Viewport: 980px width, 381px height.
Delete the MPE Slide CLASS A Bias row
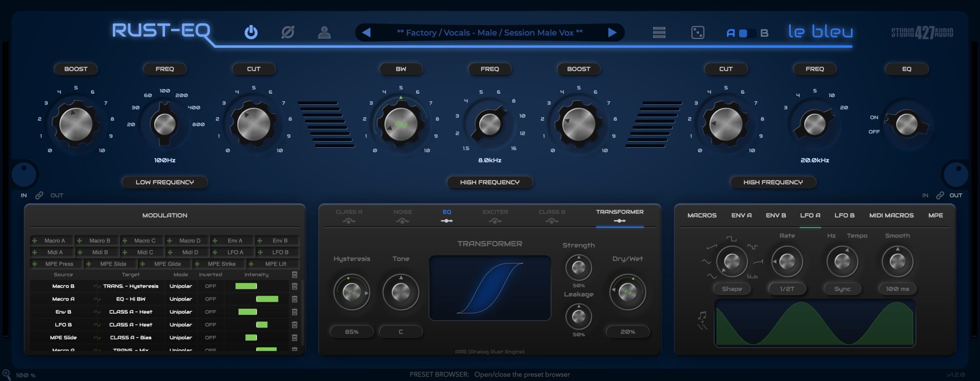(x=294, y=338)
